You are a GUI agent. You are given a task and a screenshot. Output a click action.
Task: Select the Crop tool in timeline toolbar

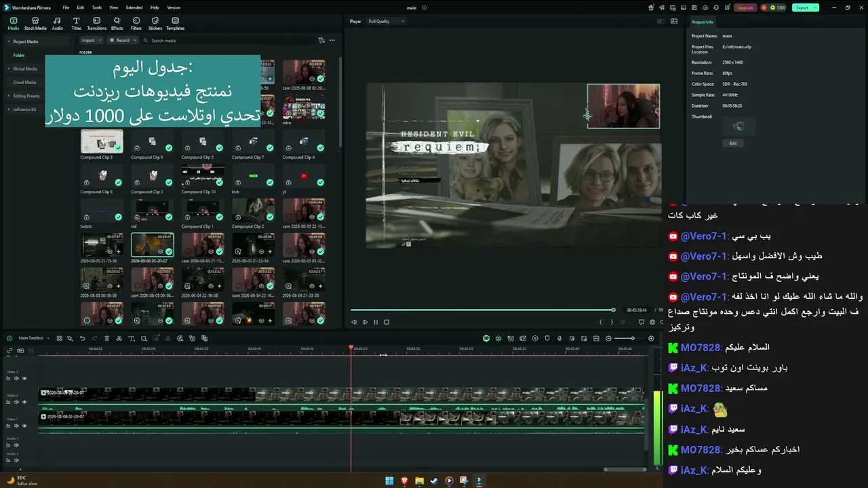144,338
